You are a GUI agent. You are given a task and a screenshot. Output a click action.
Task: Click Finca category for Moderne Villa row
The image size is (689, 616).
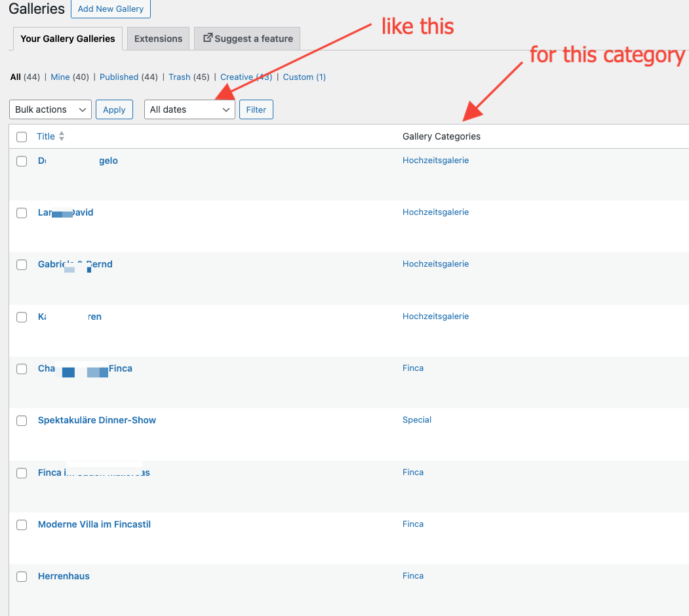[x=413, y=524]
